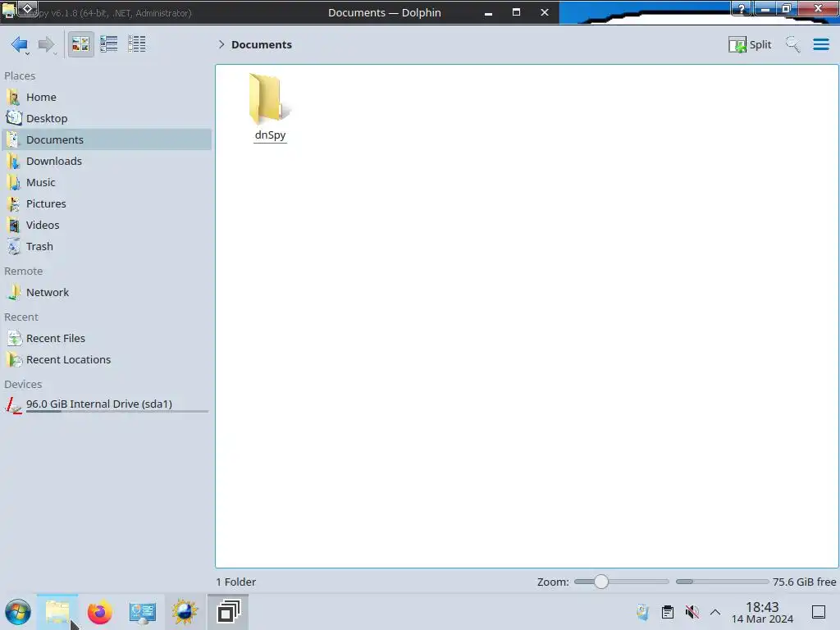Open Network under Remote
The width and height of the screenshot is (840, 630).
(x=106, y=293)
